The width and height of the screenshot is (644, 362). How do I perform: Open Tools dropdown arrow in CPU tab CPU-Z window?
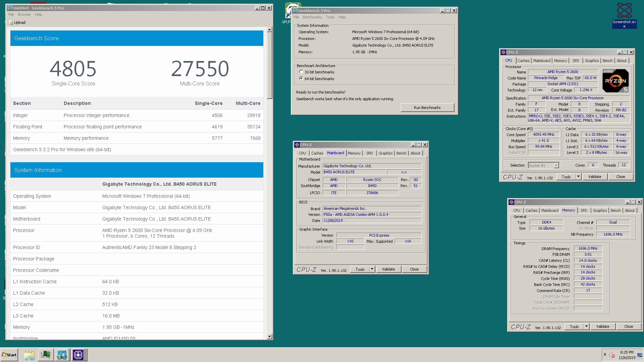(x=578, y=177)
